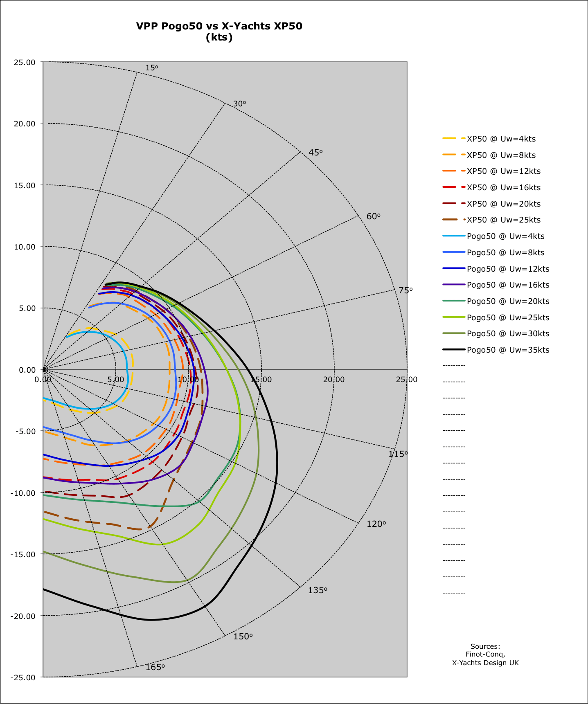The height and width of the screenshot is (704, 588).
Task: Select the 115° angle label
Action: [398, 454]
